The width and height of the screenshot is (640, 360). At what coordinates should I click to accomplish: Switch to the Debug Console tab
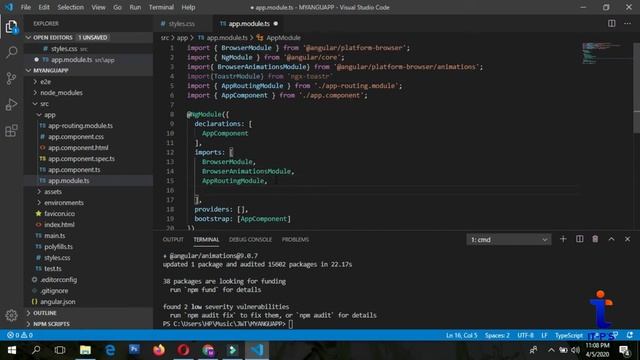[x=250, y=240]
